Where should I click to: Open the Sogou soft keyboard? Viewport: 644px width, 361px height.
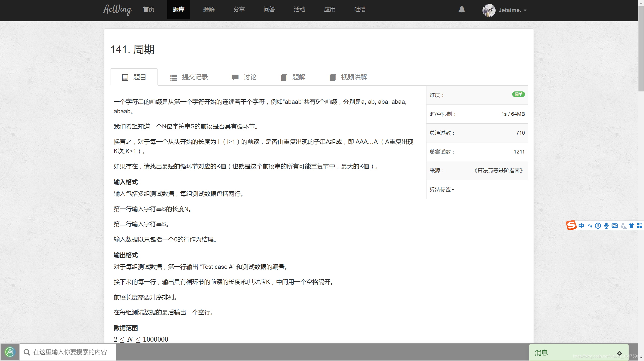(x=615, y=225)
